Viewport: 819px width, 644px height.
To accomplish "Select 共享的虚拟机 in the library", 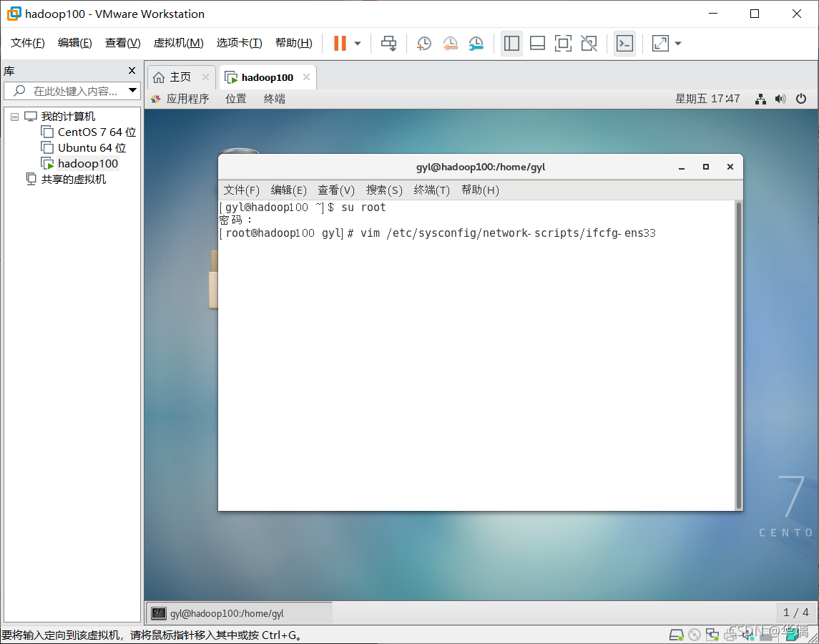I will tap(73, 180).
